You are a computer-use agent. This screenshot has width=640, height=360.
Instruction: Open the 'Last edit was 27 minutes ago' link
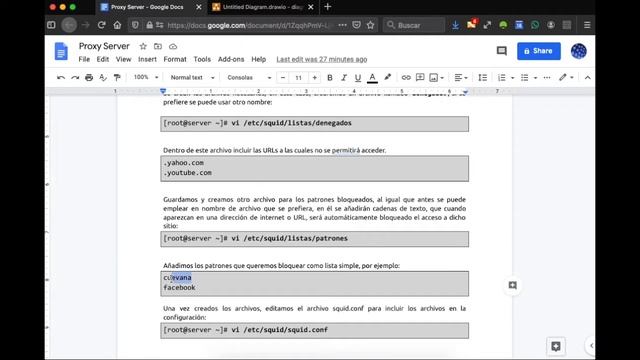coord(322,59)
